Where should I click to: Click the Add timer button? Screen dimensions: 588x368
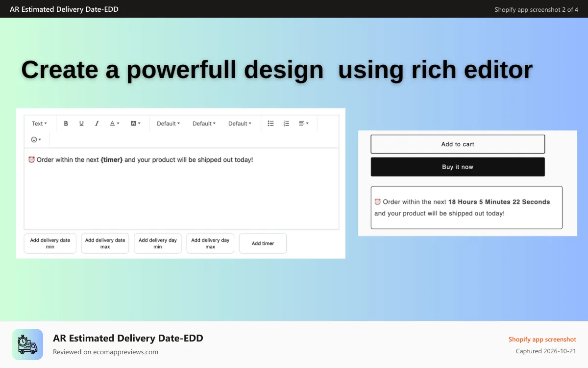click(x=263, y=243)
